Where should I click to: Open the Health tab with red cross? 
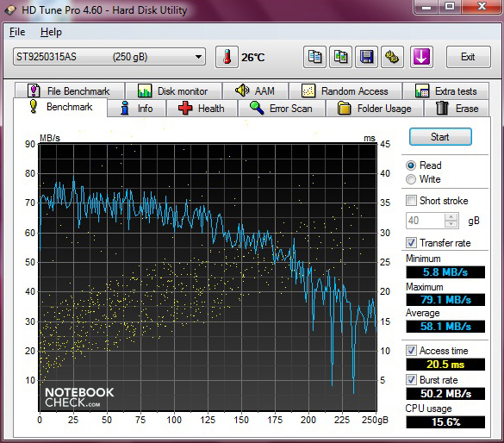(x=202, y=109)
